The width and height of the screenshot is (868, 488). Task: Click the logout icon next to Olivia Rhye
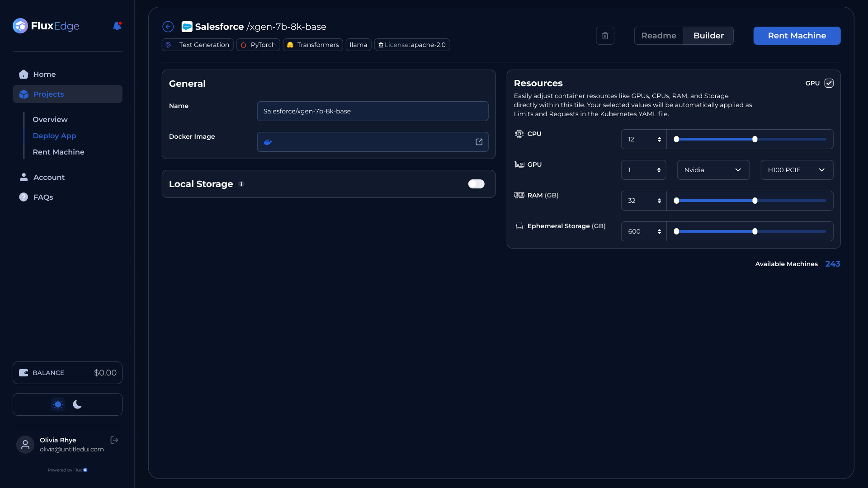pyautogui.click(x=114, y=440)
